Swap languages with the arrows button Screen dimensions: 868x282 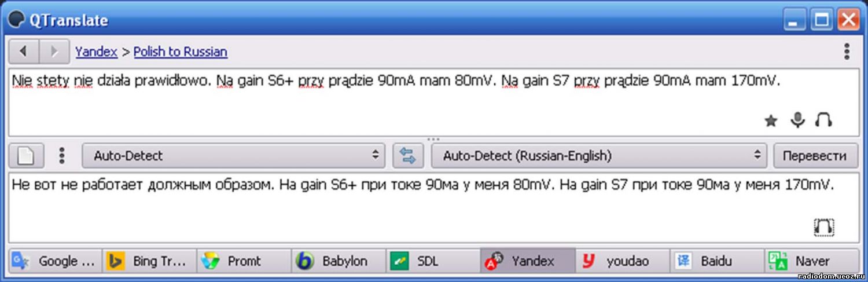tap(408, 156)
